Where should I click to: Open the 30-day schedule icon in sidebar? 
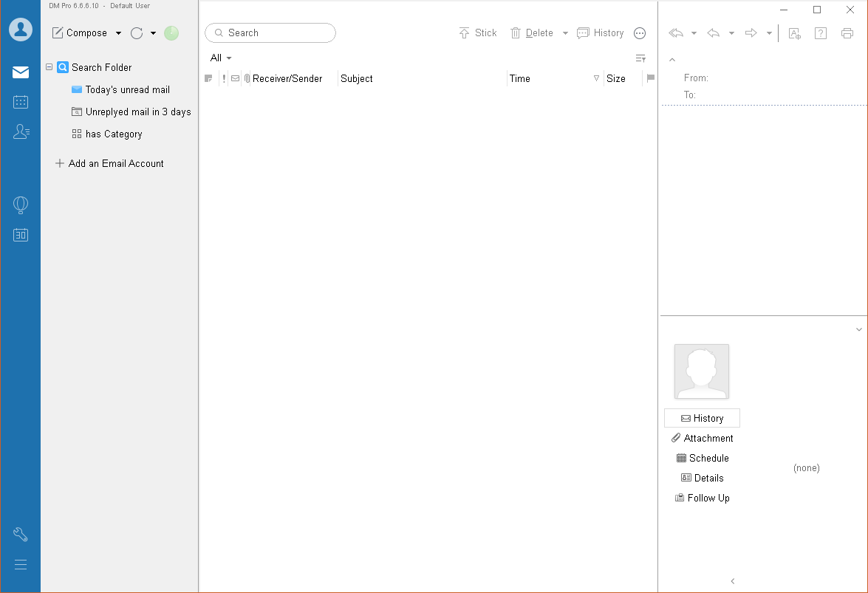(x=21, y=235)
